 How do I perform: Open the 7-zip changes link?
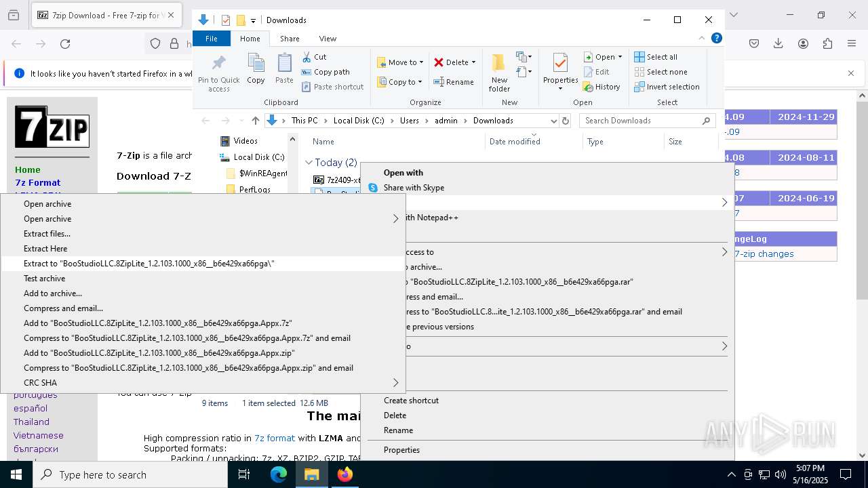[764, 254]
